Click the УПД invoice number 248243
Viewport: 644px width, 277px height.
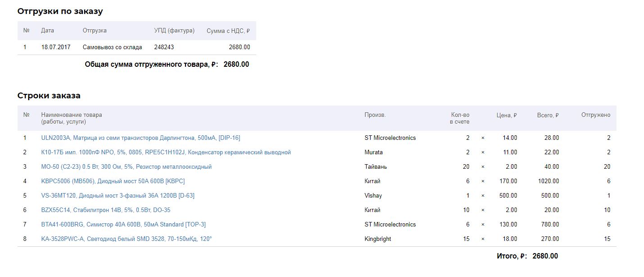(x=164, y=47)
